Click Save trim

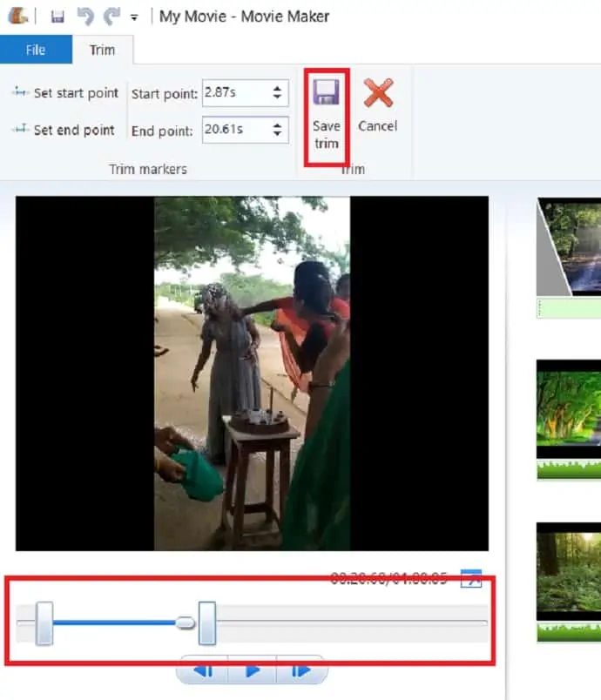coord(327,116)
